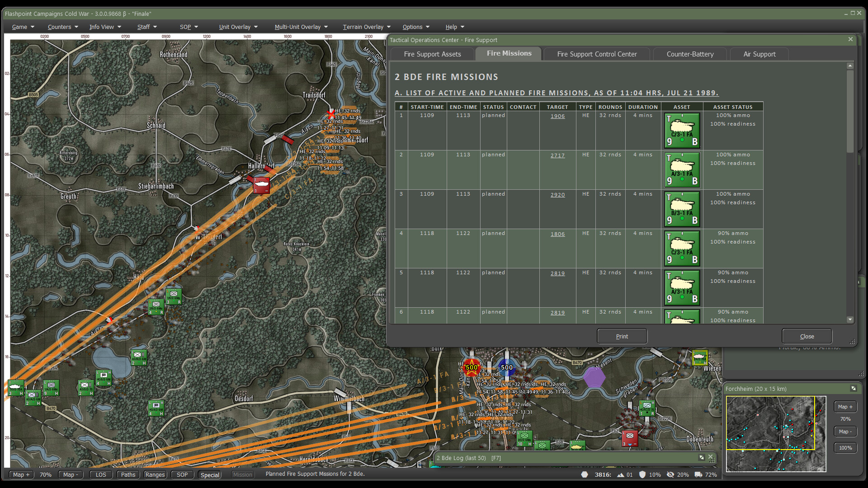
Task: Click the mountain elevation icon in the status bar
Action: point(620,475)
